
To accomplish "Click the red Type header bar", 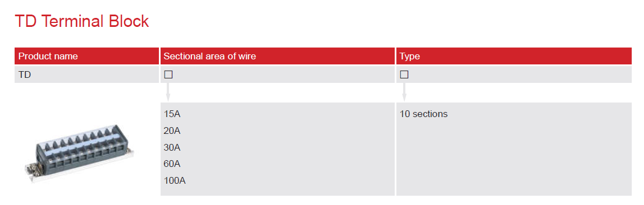I will [x=514, y=56].
